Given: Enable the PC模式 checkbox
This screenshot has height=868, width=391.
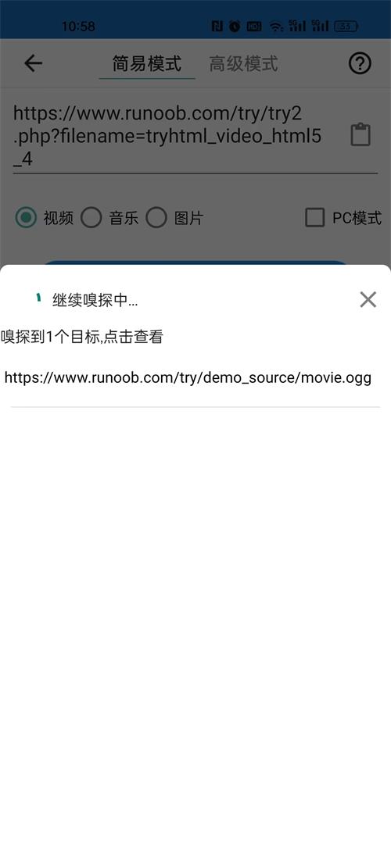Looking at the screenshot, I should [314, 217].
